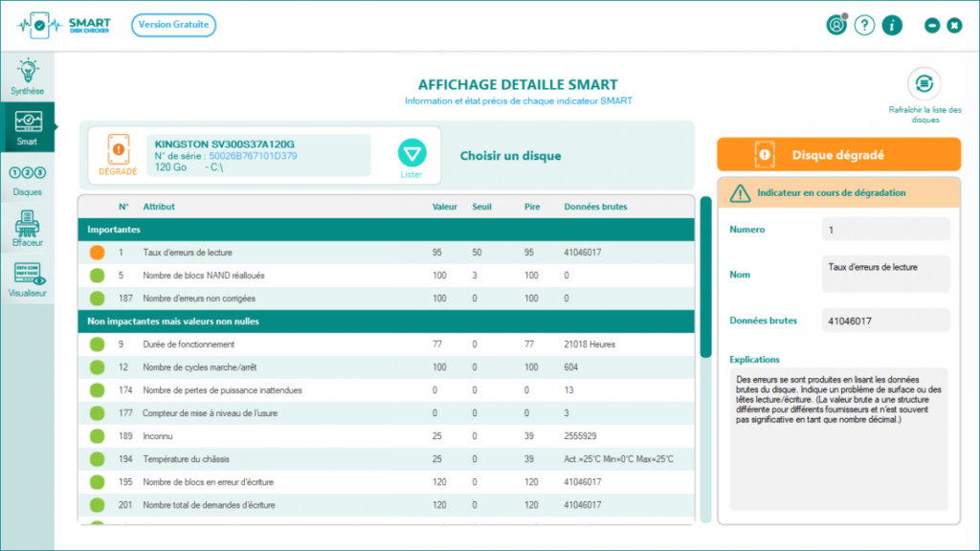The image size is (980, 551).
Task: Click green dot of Nombre total de demandes d'écriture
Action: (97, 505)
